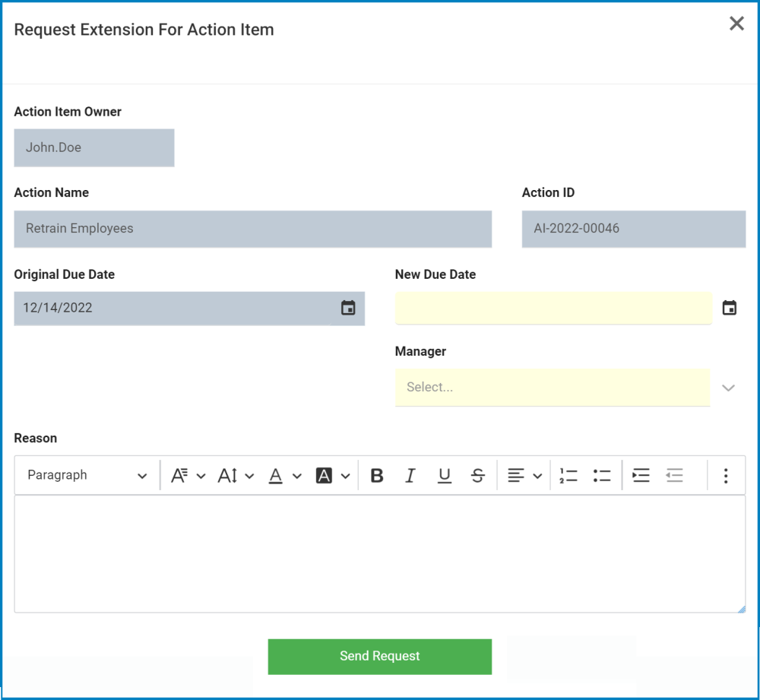Open the font color picker
This screenshot has width=760, height=700.
[285, 476]
